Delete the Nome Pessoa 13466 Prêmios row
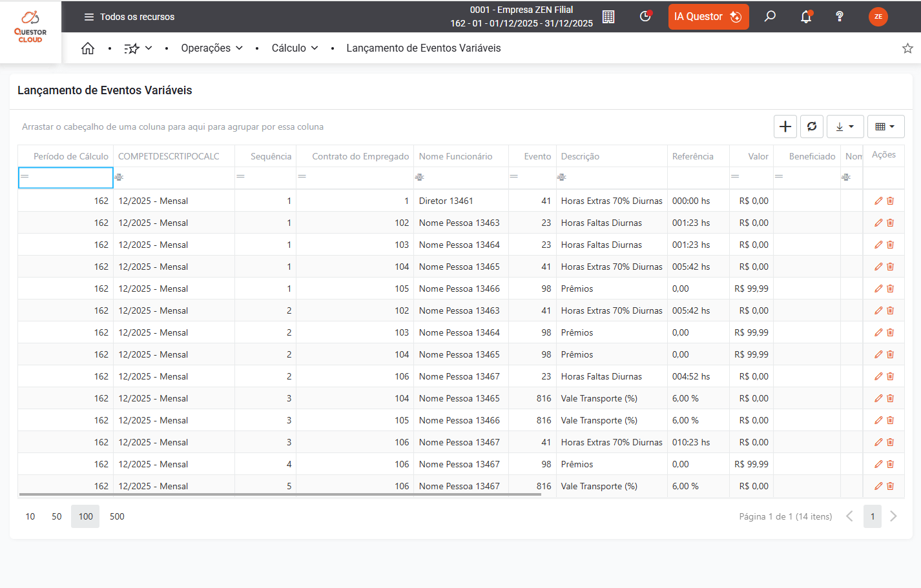This screenshot has width=921, height=588. click(x=890, y=289)
